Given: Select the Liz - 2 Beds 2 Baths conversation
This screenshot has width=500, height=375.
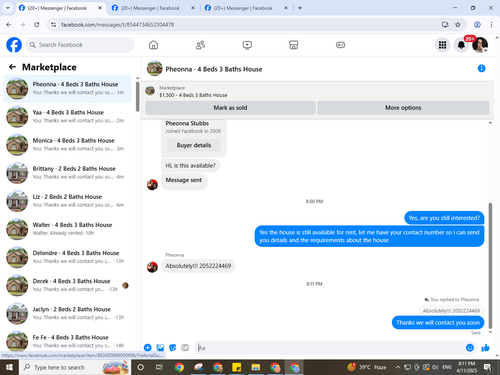Looking at the screenshot, I should tap(68, 201).
